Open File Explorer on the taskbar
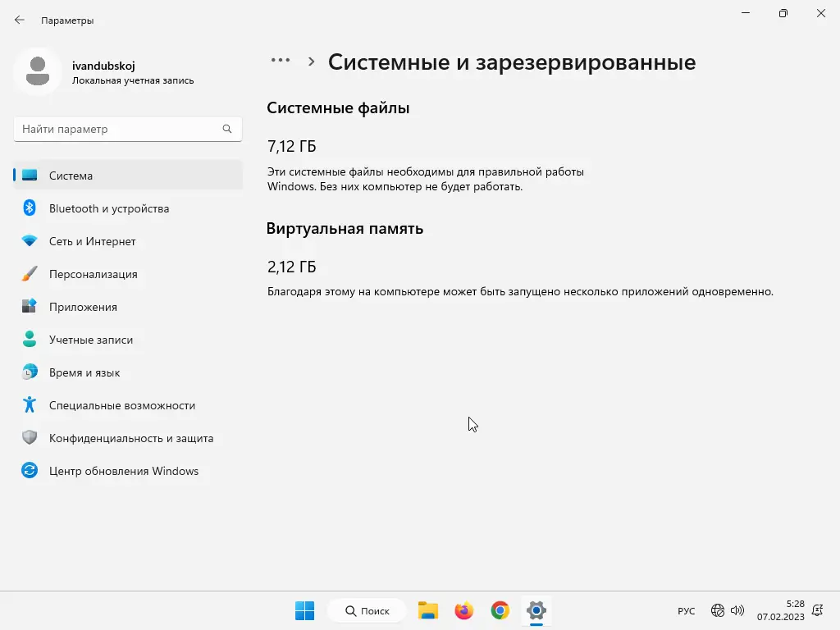This screenshot has height=630, width=840. click(427, 610)
